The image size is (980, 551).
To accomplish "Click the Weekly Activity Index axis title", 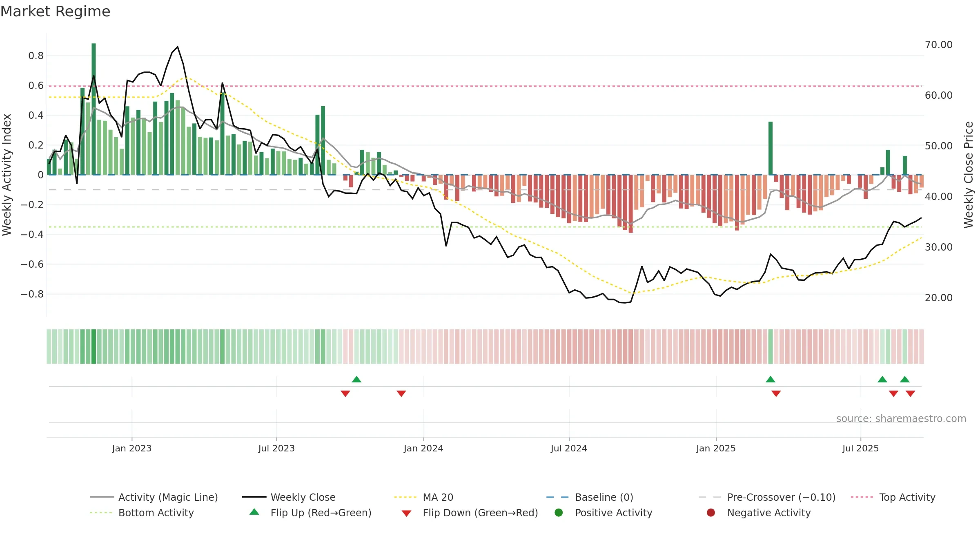I will tap(7, 175).
